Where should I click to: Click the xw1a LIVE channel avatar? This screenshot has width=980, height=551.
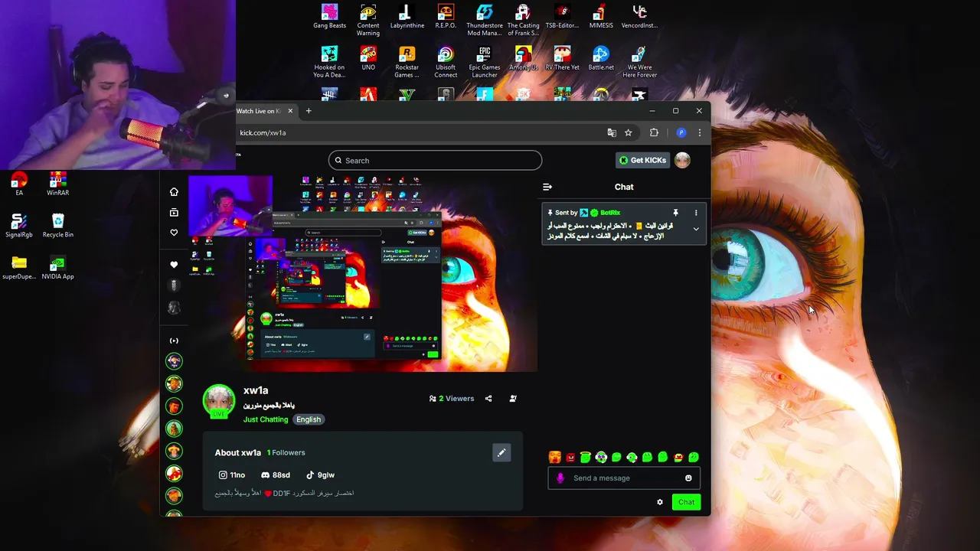point(219,401)
